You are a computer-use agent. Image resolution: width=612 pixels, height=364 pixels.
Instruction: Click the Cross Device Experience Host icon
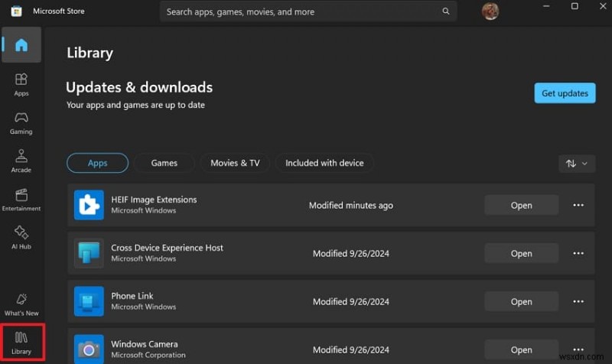pos(89,253)
